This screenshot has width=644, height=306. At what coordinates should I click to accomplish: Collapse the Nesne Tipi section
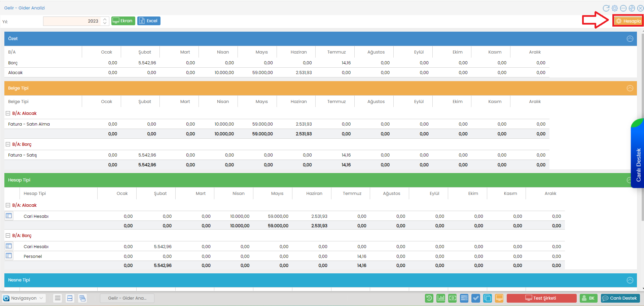click(630, 280)
